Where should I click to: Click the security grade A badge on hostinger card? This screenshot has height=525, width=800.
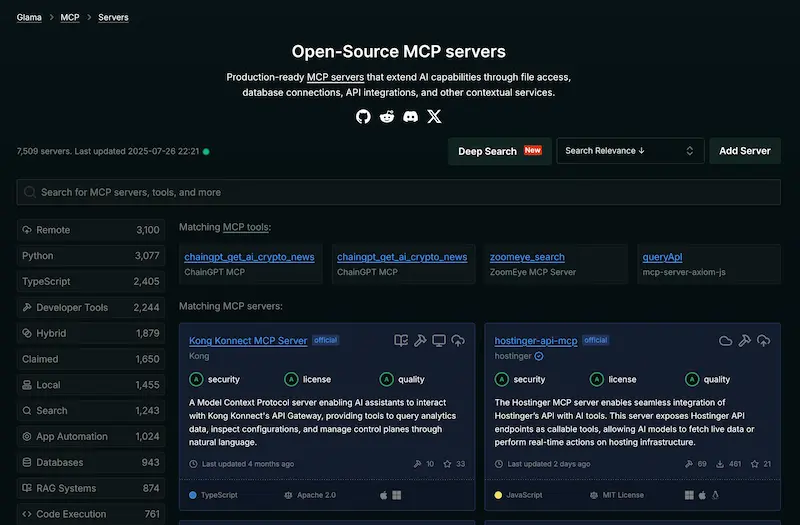coord(502,379)
